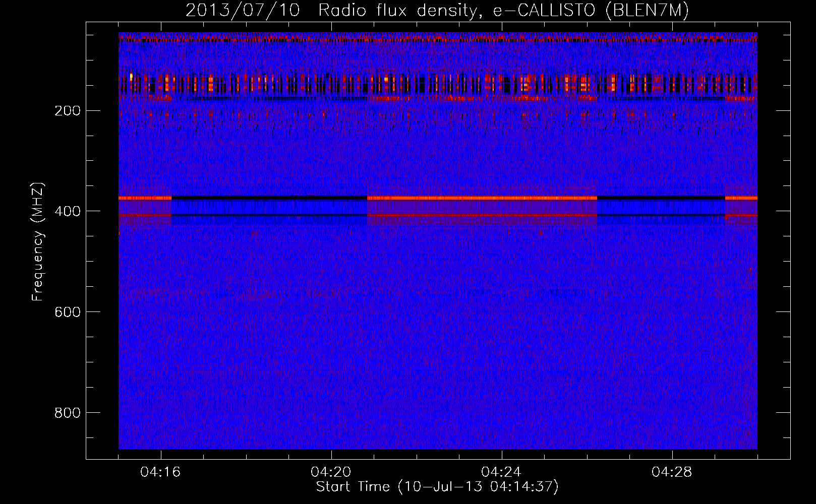Click the 04:28 time tick label
This screenshot has height=504, width=816.
672,472
